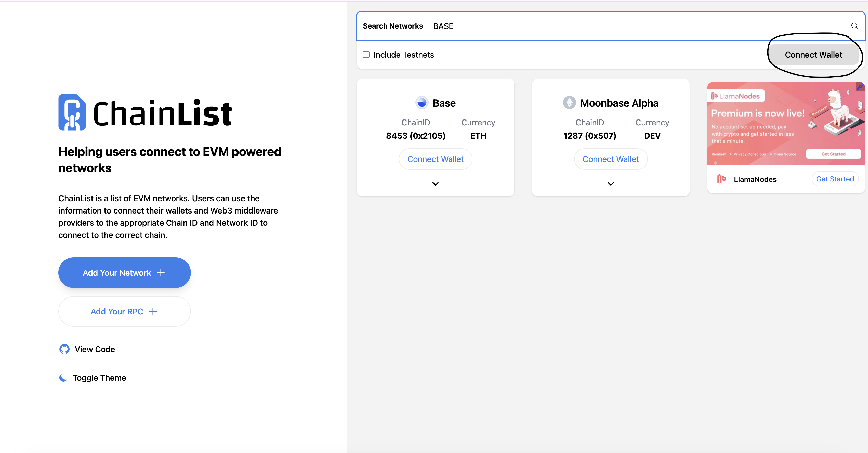
Task: Click the Moonbase Alpha network logo
Action: (569, 103)
